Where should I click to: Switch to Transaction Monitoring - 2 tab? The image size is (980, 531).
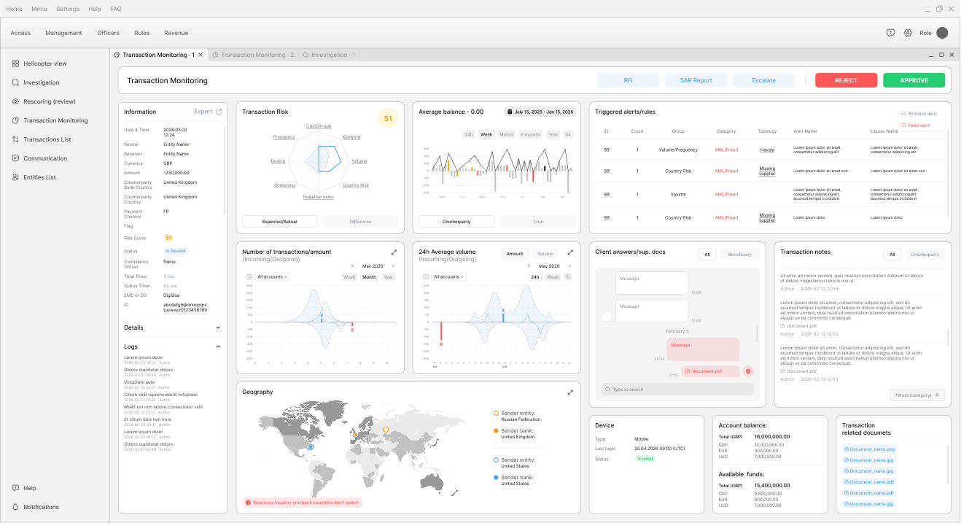(252, 55)
